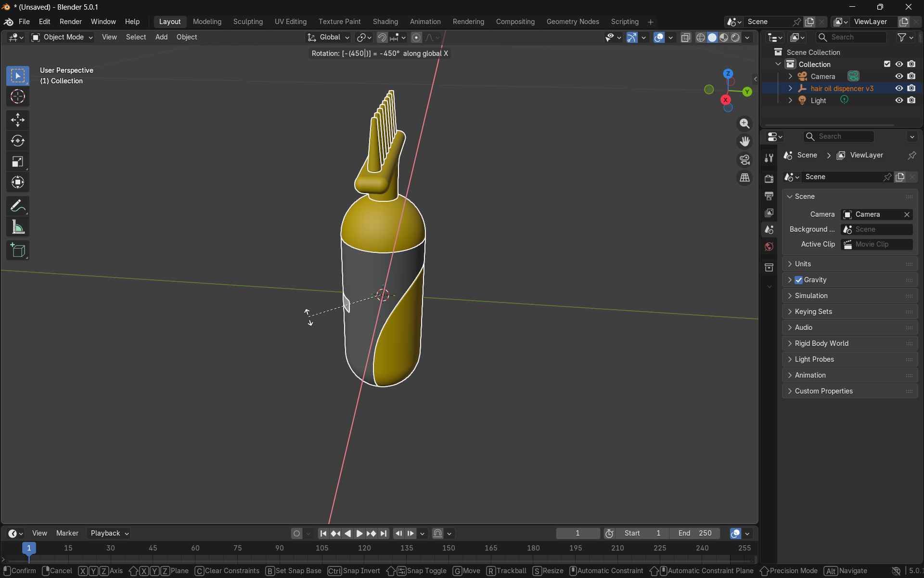The width and height of the screenshot is (924, 578).
Task: Switch to the Shading workspace tab
Action: pos(385,22)
